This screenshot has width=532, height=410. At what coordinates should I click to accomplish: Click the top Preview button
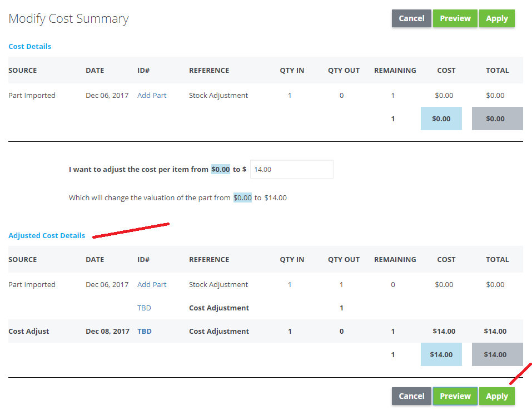[x=455, y=18]
